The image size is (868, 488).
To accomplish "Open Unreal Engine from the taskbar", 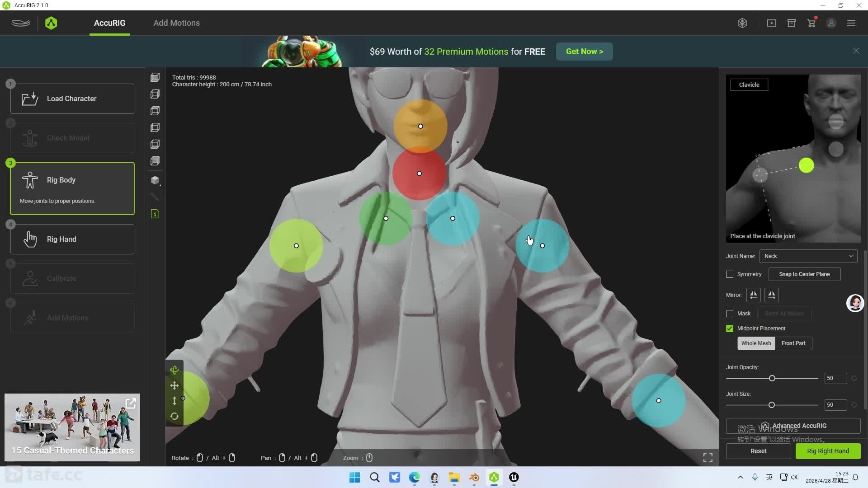I will 514,477.
